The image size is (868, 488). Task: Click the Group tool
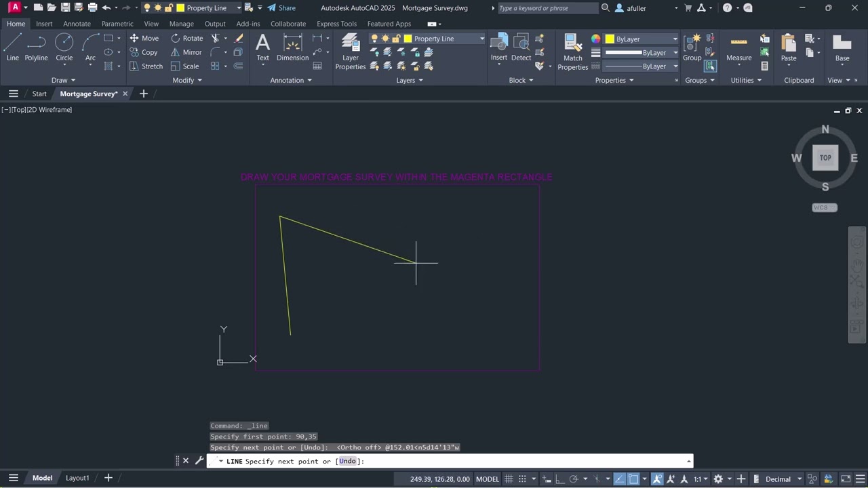pyautogui.click(x=692, y=47)
